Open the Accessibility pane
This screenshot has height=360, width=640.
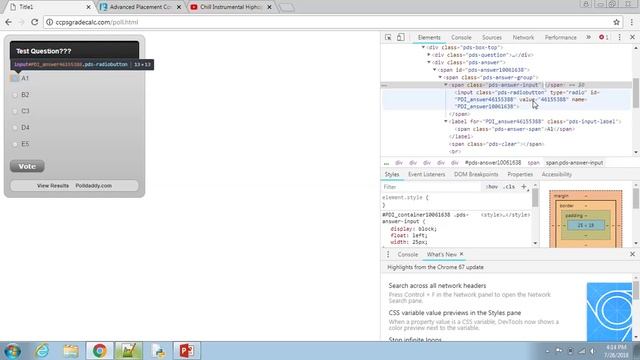(x=557, y=174)
